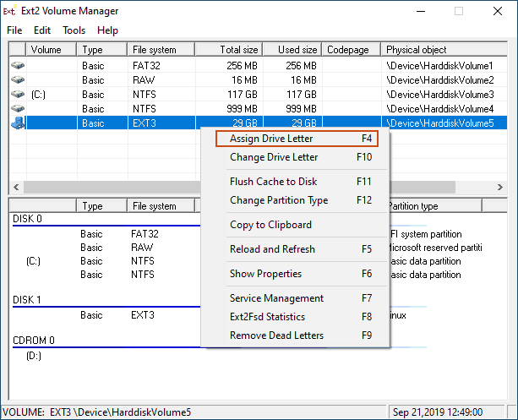Select the (C:) entry under DISK 0
Viewport: 518px width, 420px height.
(x=33, y=261)
